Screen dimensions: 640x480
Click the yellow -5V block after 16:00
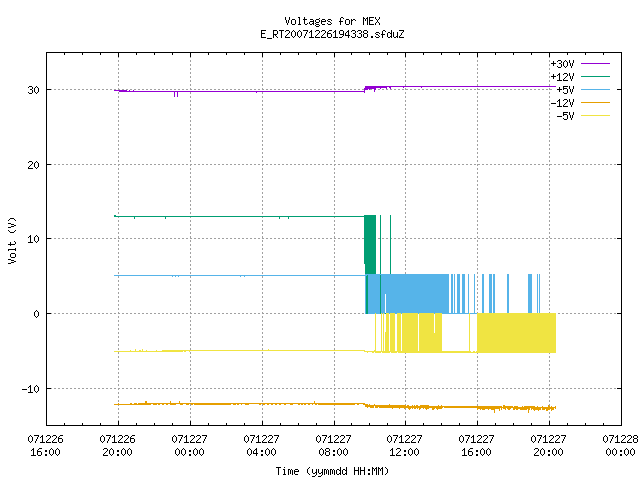tap(516, 333)
